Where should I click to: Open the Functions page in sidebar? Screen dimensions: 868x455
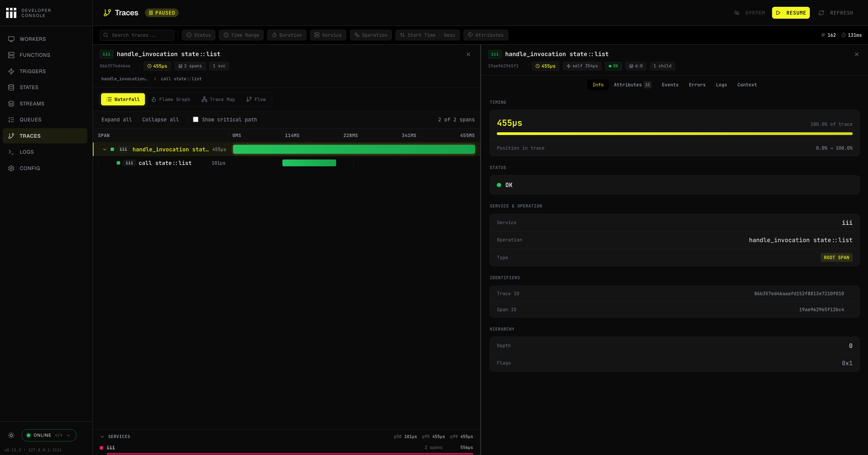[45, 55]
